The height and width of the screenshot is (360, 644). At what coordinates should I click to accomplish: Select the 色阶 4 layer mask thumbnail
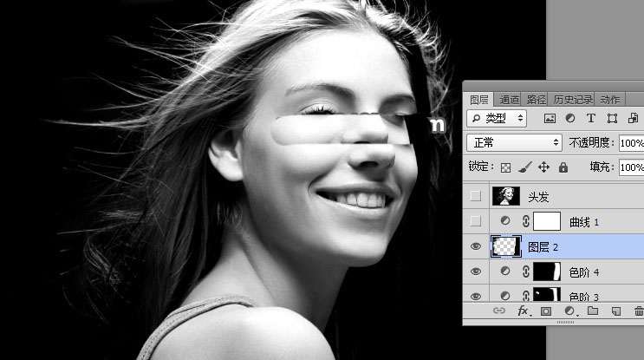click(x=547, y=272)
